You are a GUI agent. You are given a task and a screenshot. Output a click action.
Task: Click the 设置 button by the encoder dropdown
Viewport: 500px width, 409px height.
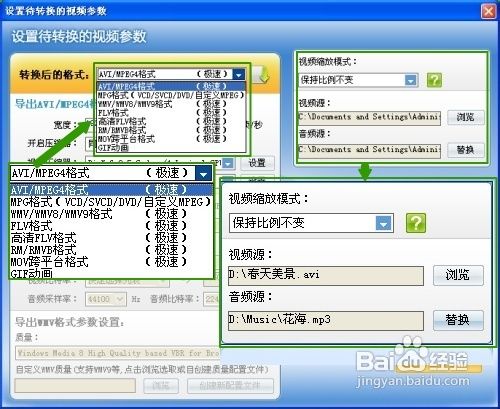click(x=257, y=163)
